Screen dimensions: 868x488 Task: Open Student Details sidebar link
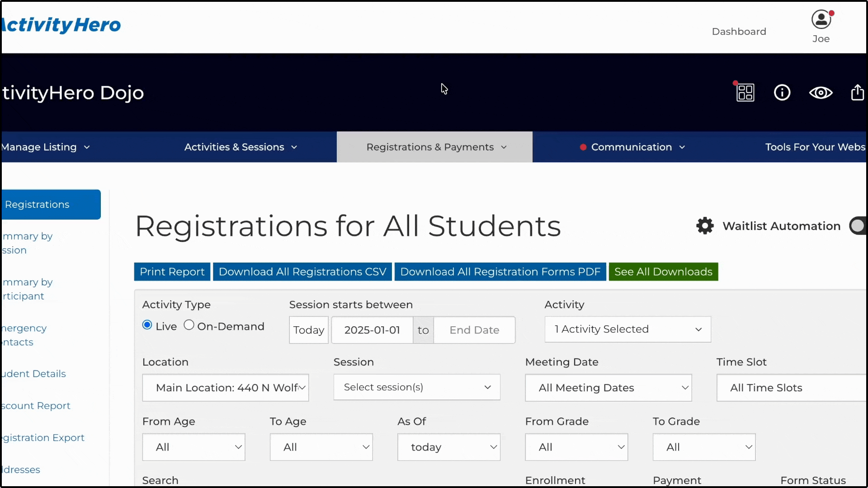pyautogui.click(x=34, y=374)
